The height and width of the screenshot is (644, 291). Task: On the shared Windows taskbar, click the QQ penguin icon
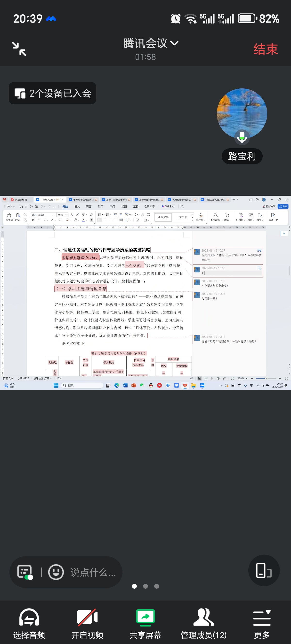pos(151,385)
